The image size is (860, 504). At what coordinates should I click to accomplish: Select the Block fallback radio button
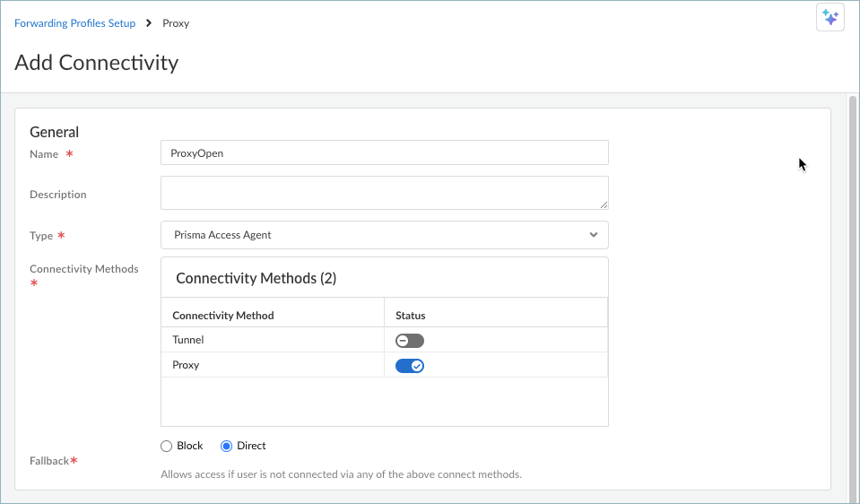point(165,446)
